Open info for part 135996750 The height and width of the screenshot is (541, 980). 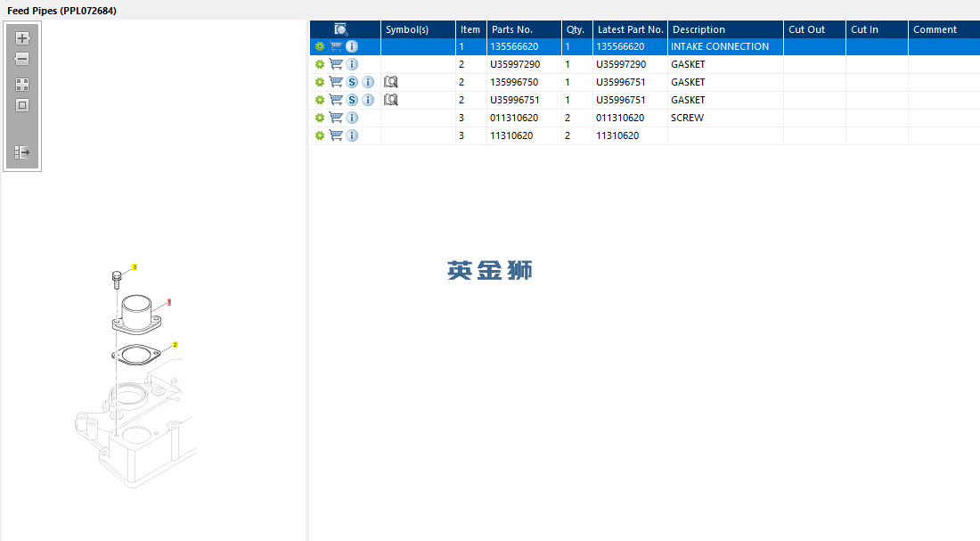[x=368, y=82]
